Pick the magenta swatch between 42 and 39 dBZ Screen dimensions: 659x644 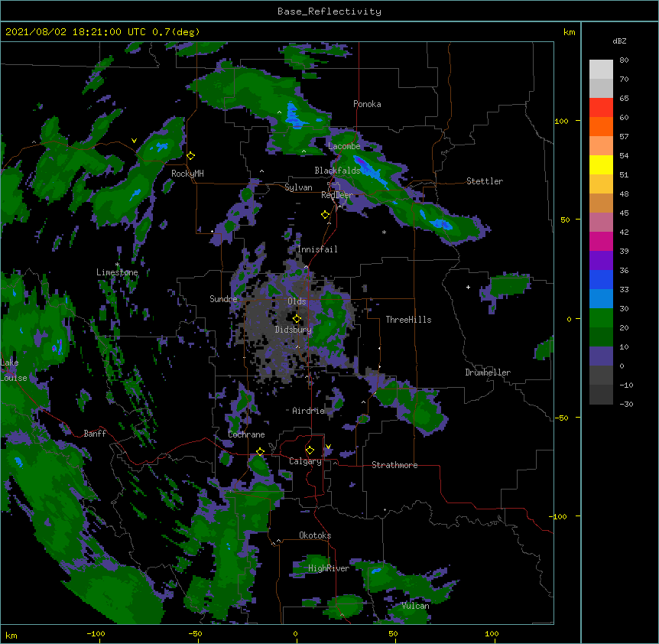601,242
